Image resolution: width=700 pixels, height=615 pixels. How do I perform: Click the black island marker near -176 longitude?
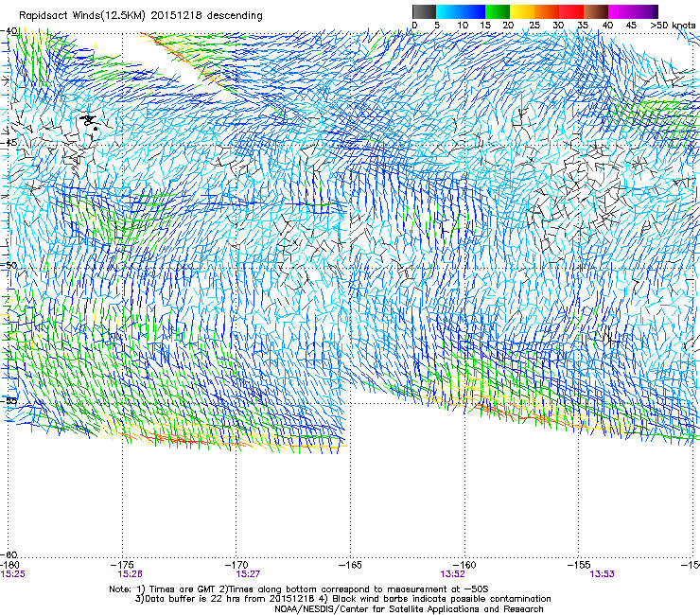[x=89, y=121]
